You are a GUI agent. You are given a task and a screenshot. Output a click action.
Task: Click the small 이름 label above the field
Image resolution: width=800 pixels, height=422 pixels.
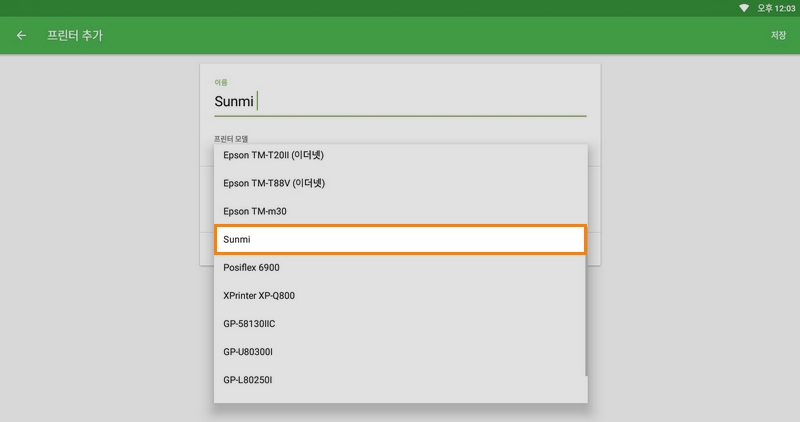[x=220, y=82]
